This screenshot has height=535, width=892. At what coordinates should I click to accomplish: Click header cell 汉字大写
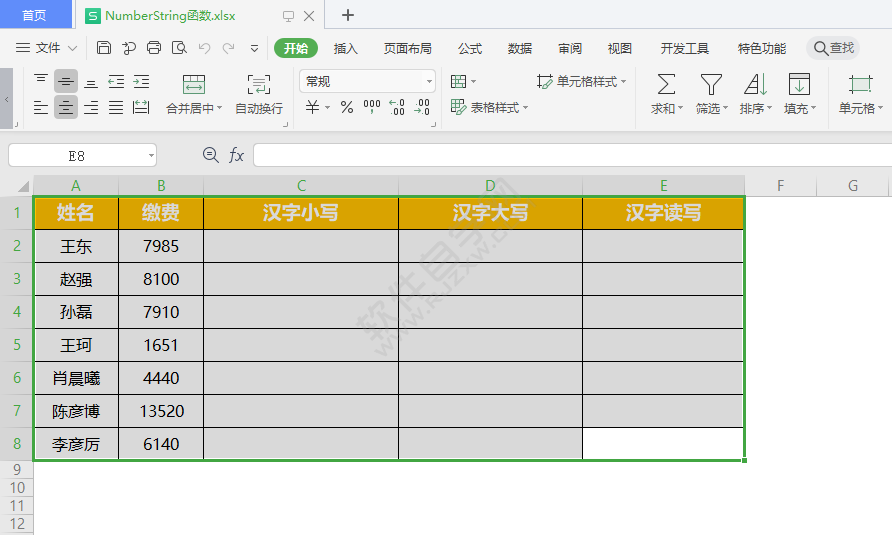(x=490, y=213)
